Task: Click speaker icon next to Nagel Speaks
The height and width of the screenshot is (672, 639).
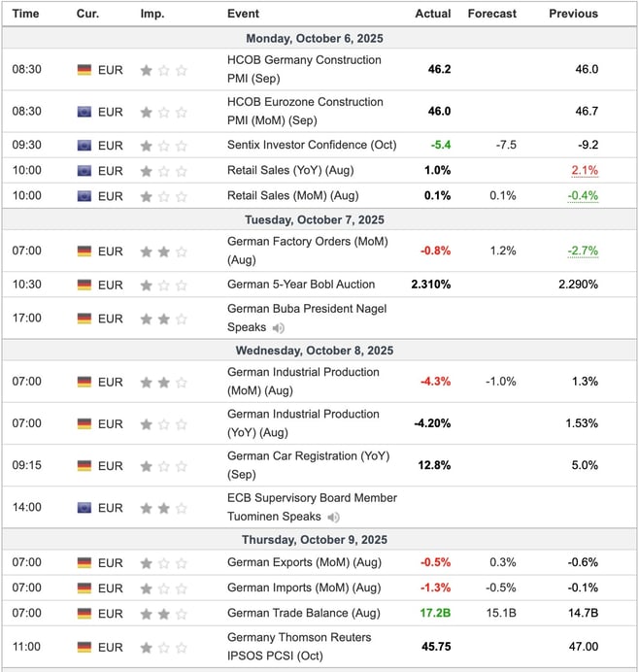Action: 280,329
